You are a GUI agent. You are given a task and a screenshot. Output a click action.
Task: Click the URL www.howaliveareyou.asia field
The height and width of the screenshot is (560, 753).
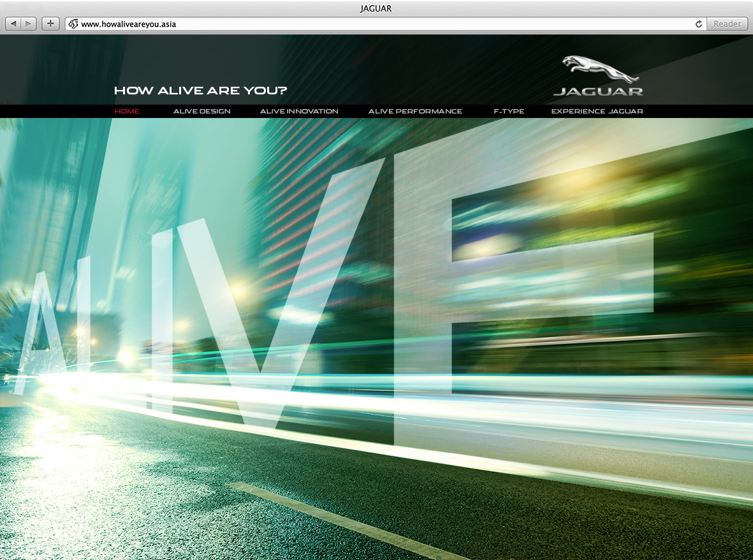tap(386, 24)
